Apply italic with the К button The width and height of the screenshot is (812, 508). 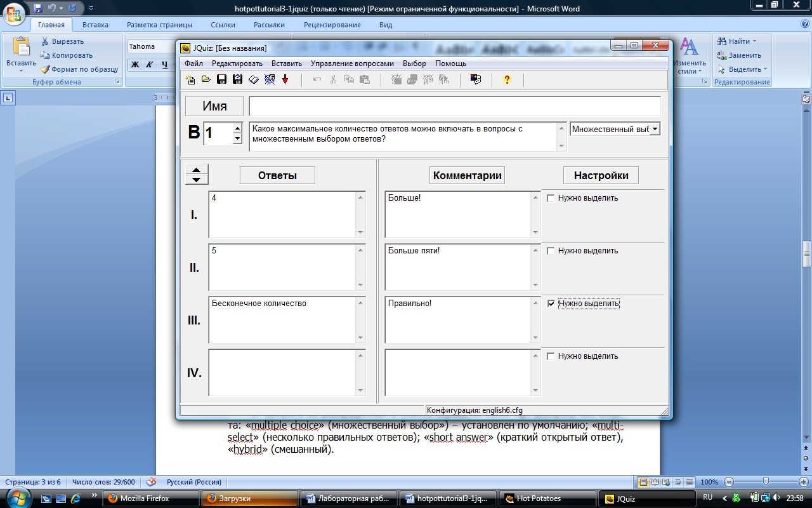(150, 64)
